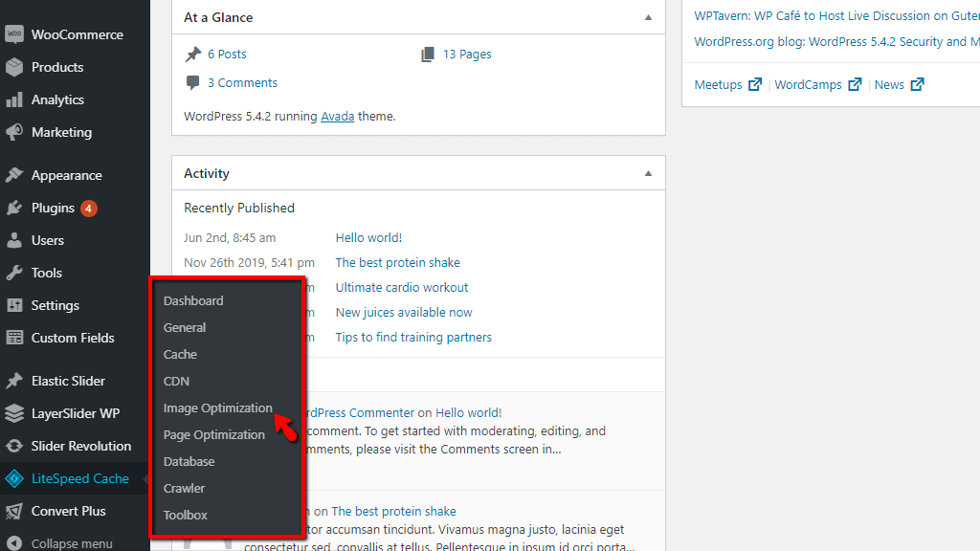The height and width of the screenshot is (551, 980).
Task: Open the 3 Comments link
Action: pos(242,82)
